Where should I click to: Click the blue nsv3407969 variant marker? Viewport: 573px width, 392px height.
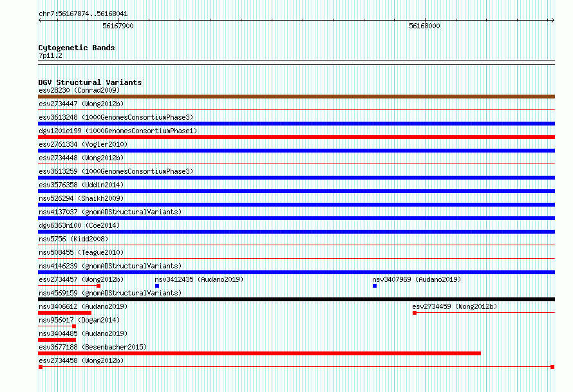[x=375, y=286]
